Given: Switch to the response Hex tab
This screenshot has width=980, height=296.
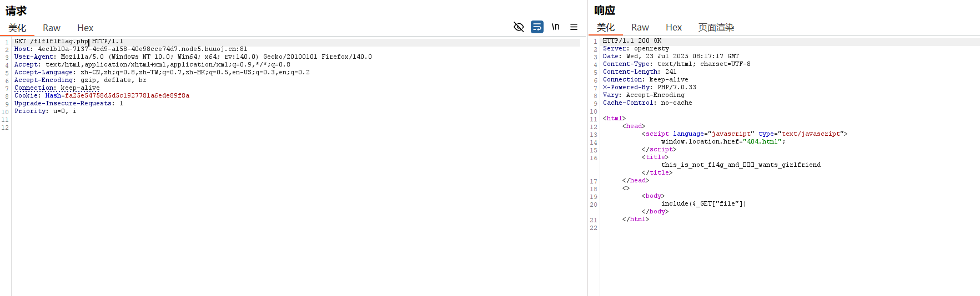Looking at the screenshot, I should tap(674, 27).
